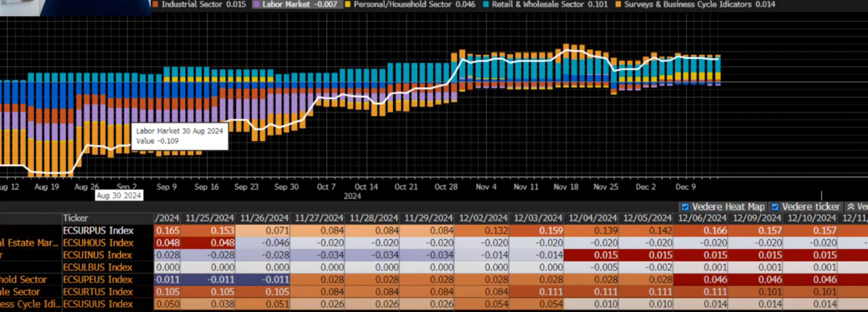The width and height of the screenshot is (868, 312).
Task: Open the ECSUINUS Index ticker
Action: point(97,255)
